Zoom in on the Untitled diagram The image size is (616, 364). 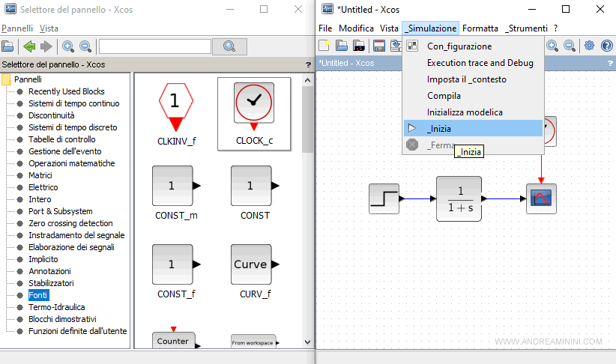point(552,46)
